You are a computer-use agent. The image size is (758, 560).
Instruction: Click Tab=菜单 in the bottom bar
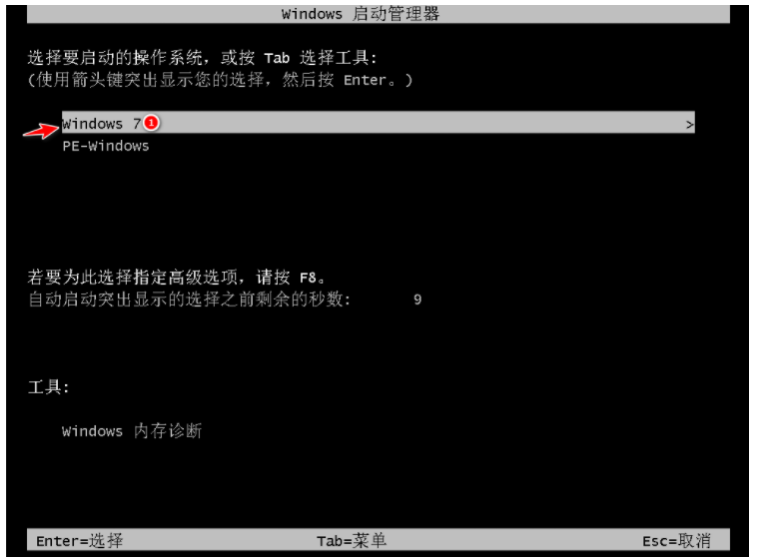[351, 541]
